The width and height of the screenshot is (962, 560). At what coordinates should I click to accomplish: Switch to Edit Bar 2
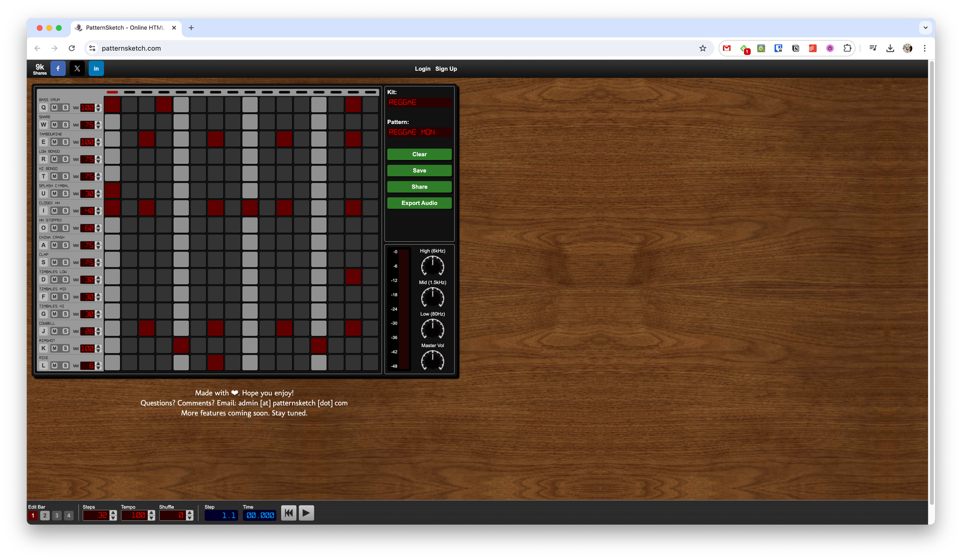click(x=45, y=515)
